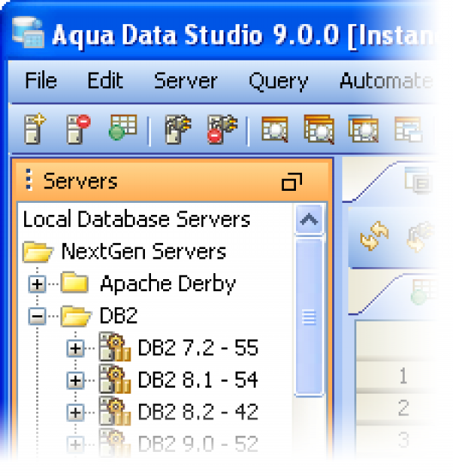Select the DB2 folder label

click(x=119, y=315)
